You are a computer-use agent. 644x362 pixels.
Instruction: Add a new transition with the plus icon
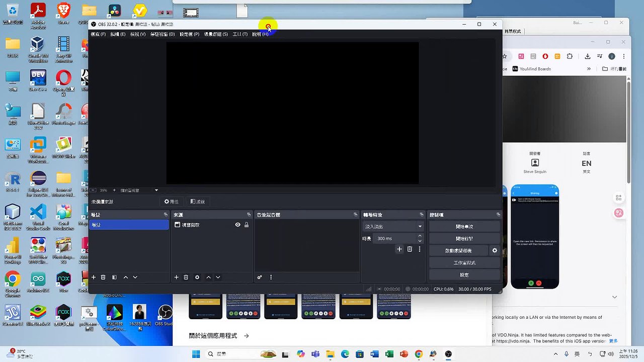tap(398, 249)
